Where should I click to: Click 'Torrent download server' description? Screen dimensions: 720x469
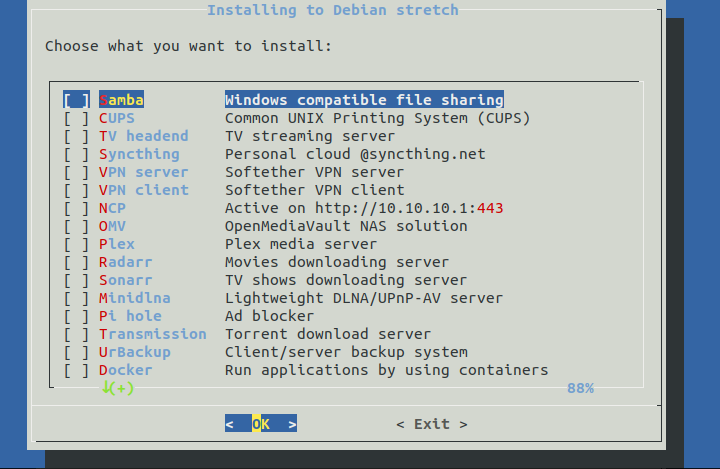[328, 334]
